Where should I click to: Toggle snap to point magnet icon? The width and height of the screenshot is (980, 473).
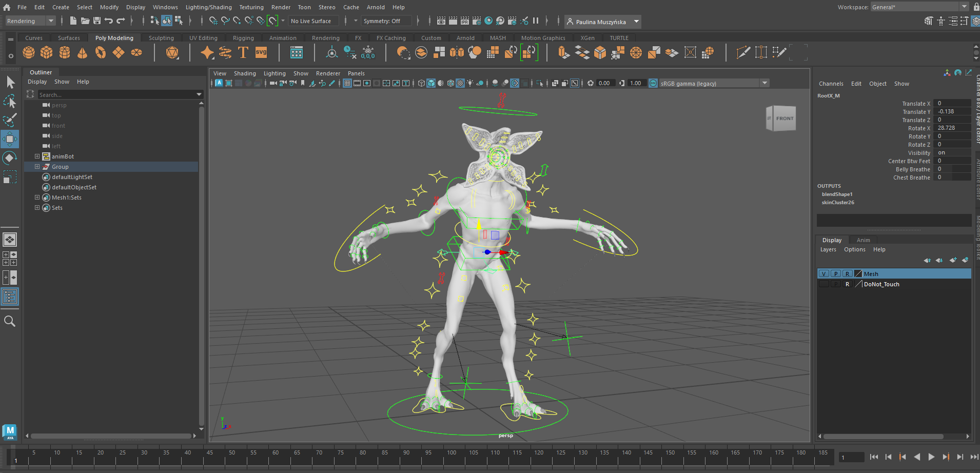click(237, 21)
